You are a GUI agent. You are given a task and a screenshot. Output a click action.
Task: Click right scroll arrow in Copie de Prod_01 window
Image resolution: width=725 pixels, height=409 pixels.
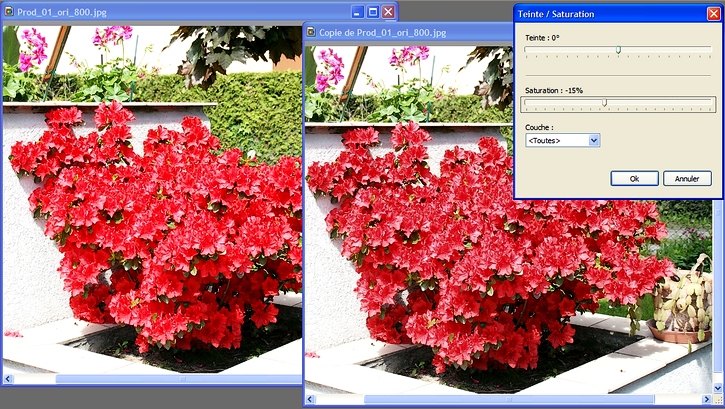[707, 399]
